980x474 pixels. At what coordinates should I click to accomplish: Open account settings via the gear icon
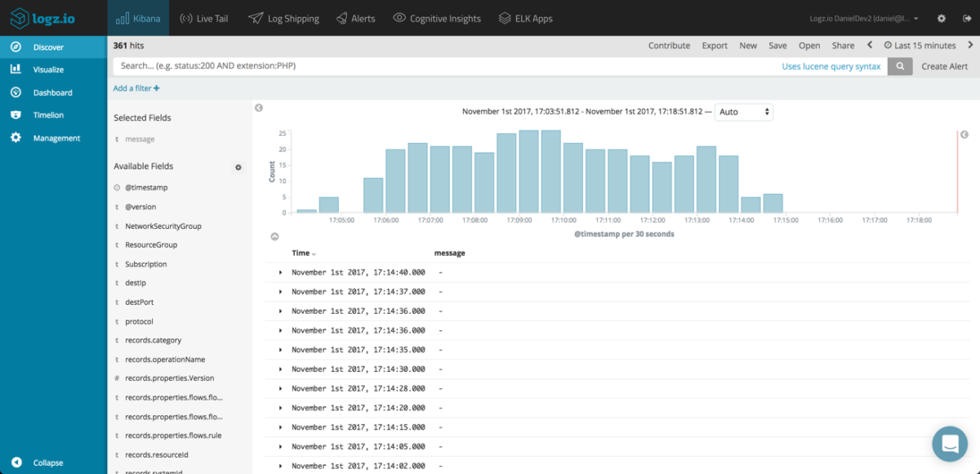click(x=941, y=16)
